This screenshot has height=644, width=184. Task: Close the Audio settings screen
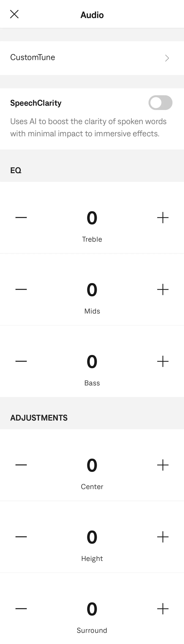tap(14, 14)
